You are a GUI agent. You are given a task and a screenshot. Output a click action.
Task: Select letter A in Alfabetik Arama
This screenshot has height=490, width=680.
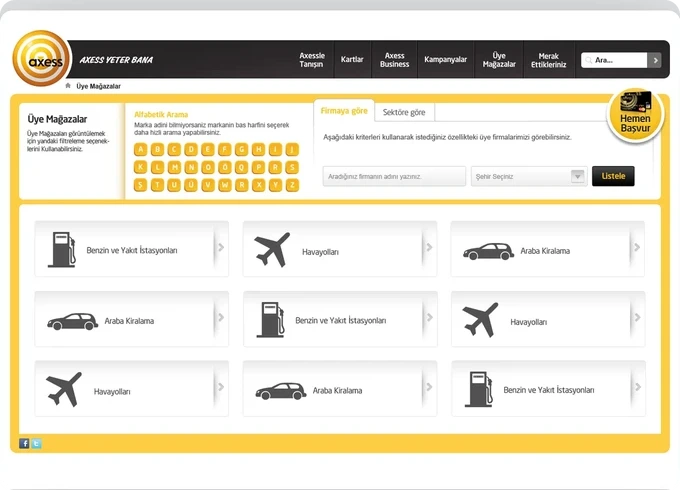(140, 150)
